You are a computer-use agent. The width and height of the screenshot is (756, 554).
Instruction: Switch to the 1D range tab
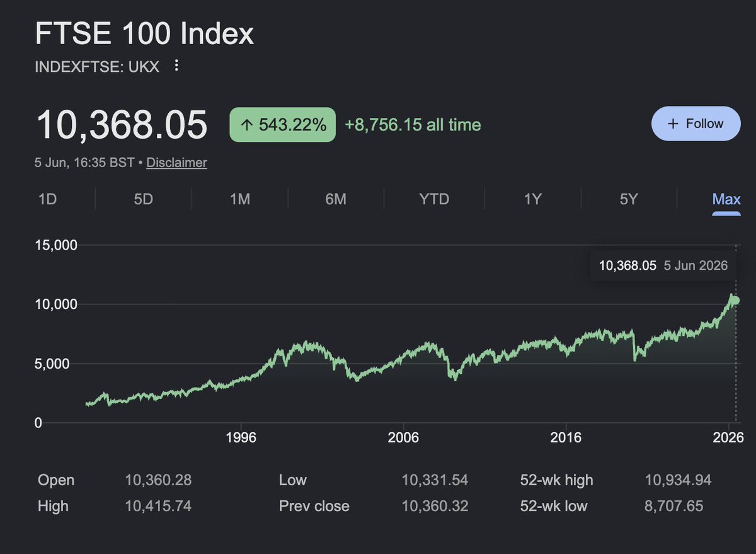(48, 199)
